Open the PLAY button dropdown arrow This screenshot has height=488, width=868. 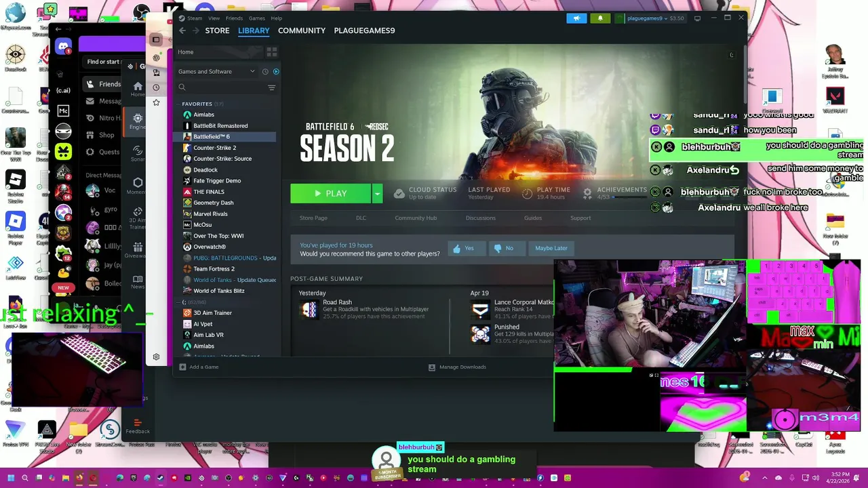(x=377, y=193)
